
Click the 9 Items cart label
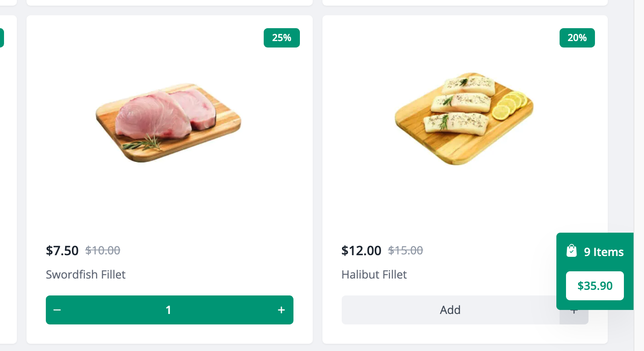(x=604, y=252)
